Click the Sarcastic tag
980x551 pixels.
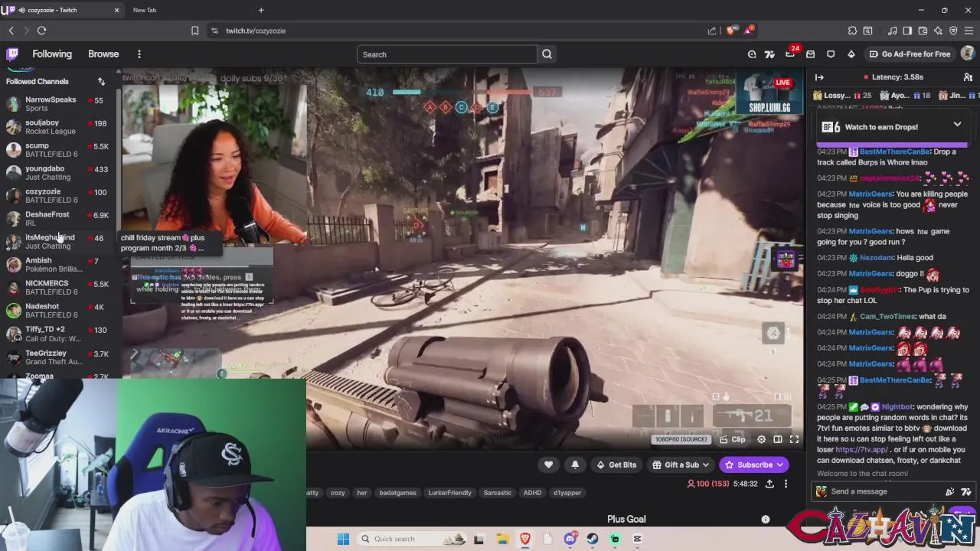[x=497, y=493]
